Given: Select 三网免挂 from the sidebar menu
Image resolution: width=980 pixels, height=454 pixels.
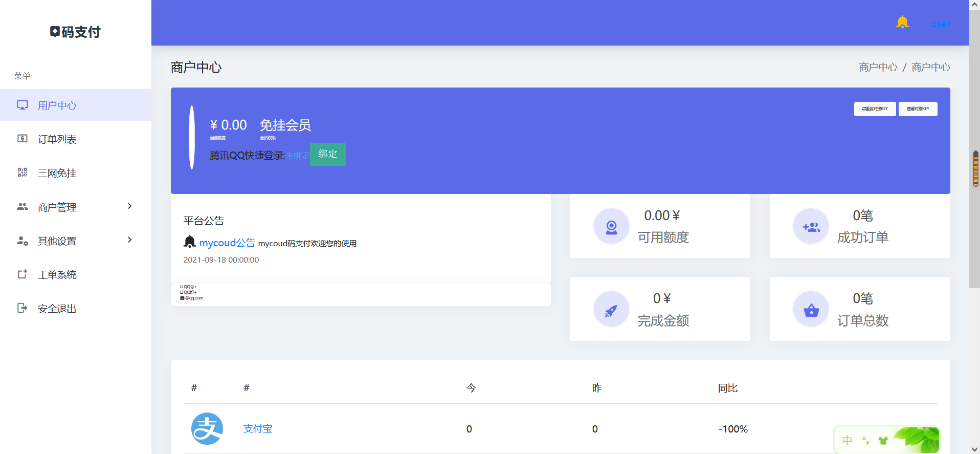Looking at the screenshot, I should 57,173.
